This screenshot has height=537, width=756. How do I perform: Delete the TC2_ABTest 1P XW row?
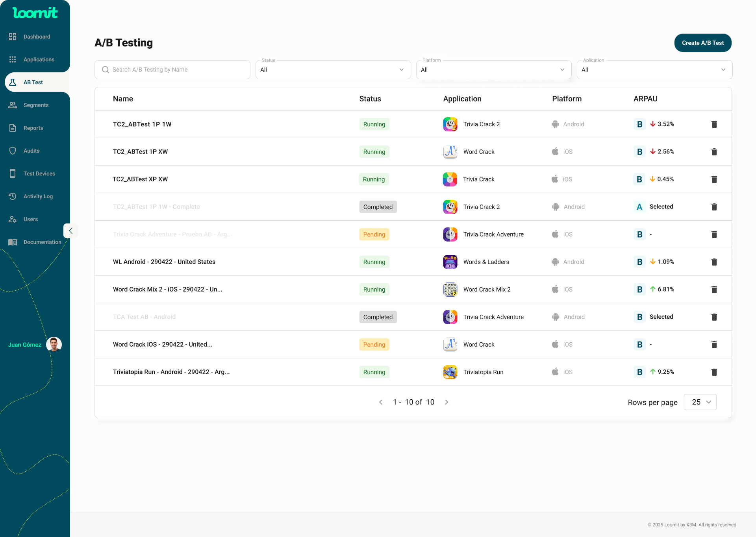coord(714,152)
